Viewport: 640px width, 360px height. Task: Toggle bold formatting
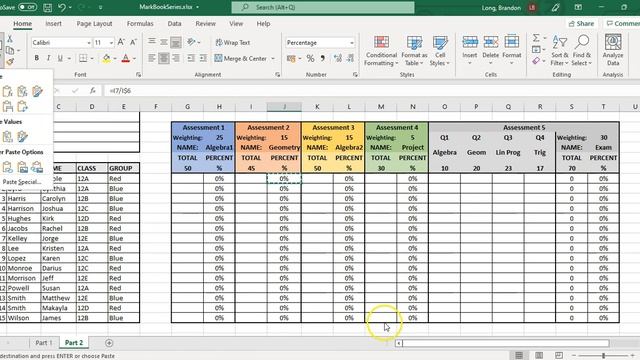click(x=37, y=58)
